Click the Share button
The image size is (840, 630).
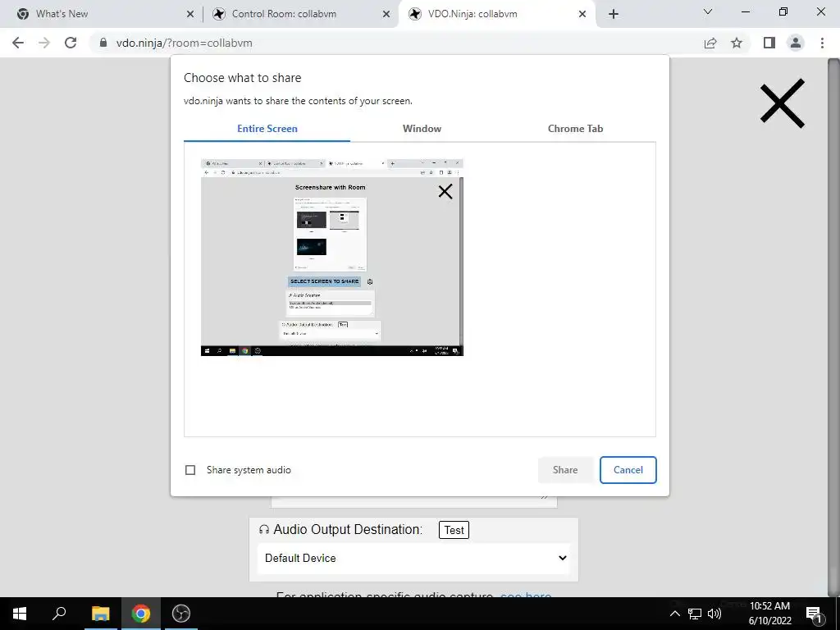click(565, 470)
